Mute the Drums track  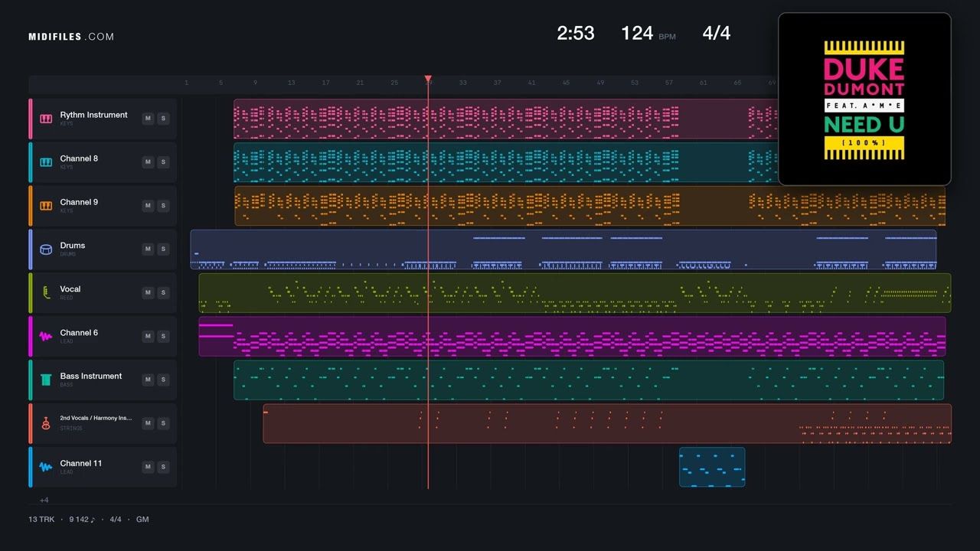point(148,249)
